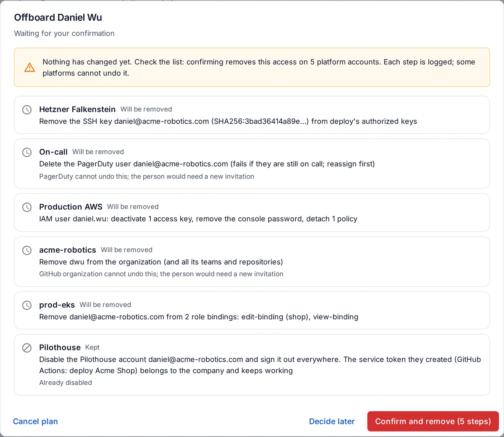Click the "Waiting for your confirmation" subtitle

pyautogui.click(x=64, y=33)
